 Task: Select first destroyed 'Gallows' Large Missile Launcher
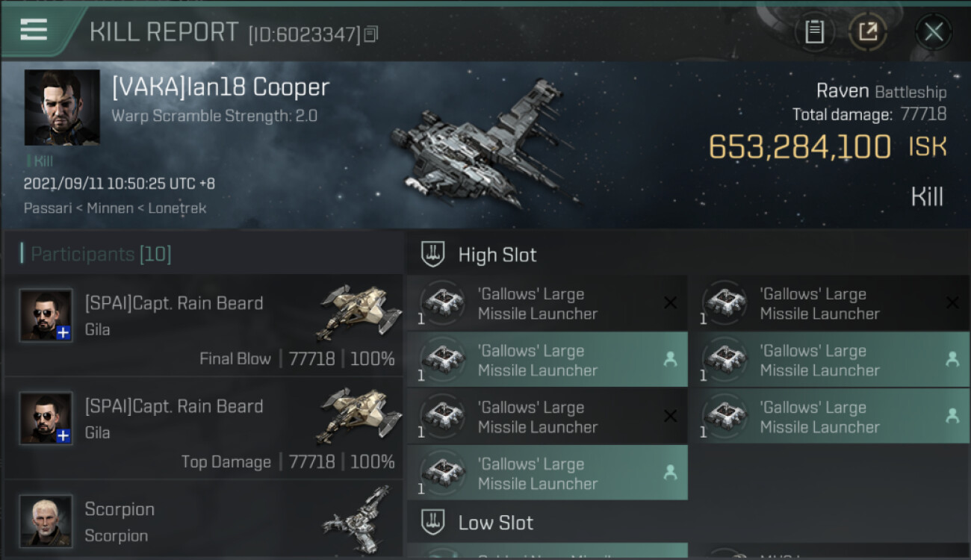pyautogui.click(x=547, y=303)
